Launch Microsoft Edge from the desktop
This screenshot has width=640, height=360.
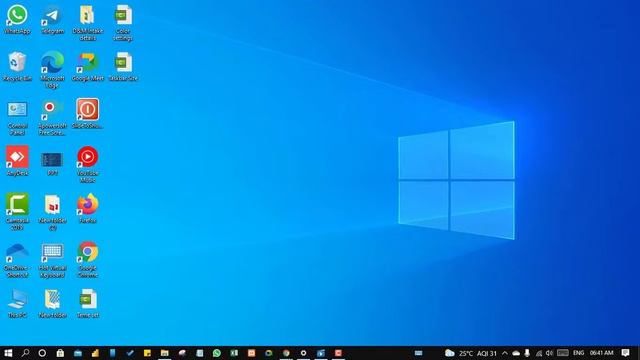pos(52,70)
